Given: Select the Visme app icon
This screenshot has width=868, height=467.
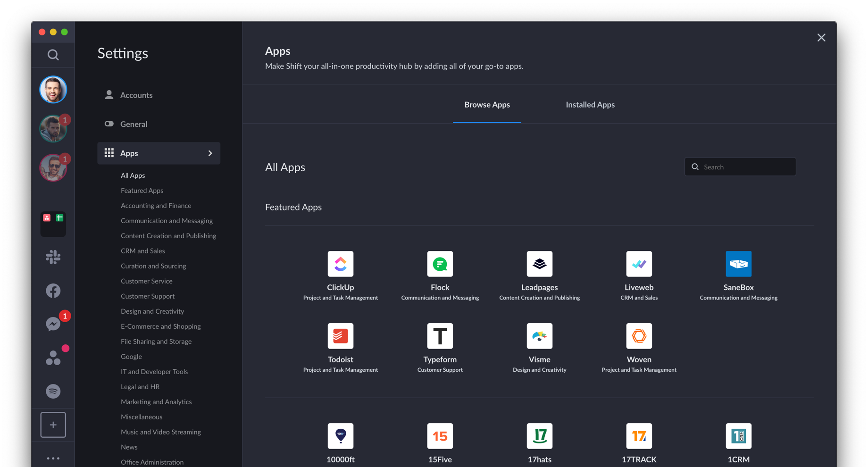Looking at the screenshot, I should point(539,336).
